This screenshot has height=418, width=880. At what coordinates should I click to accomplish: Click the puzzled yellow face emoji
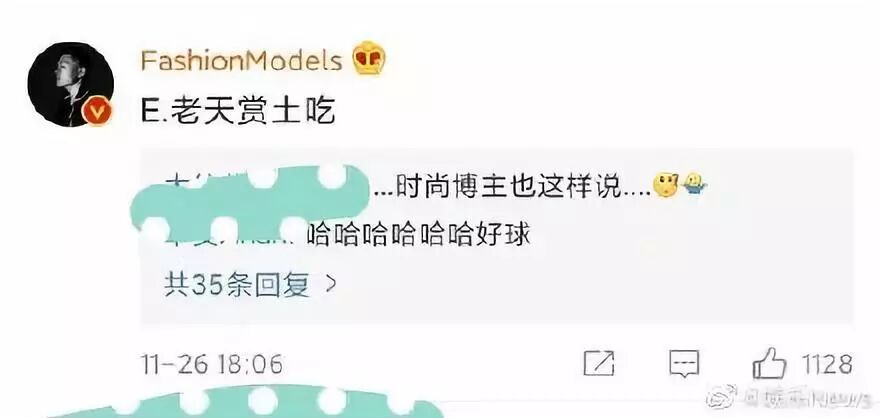point(666,186)
